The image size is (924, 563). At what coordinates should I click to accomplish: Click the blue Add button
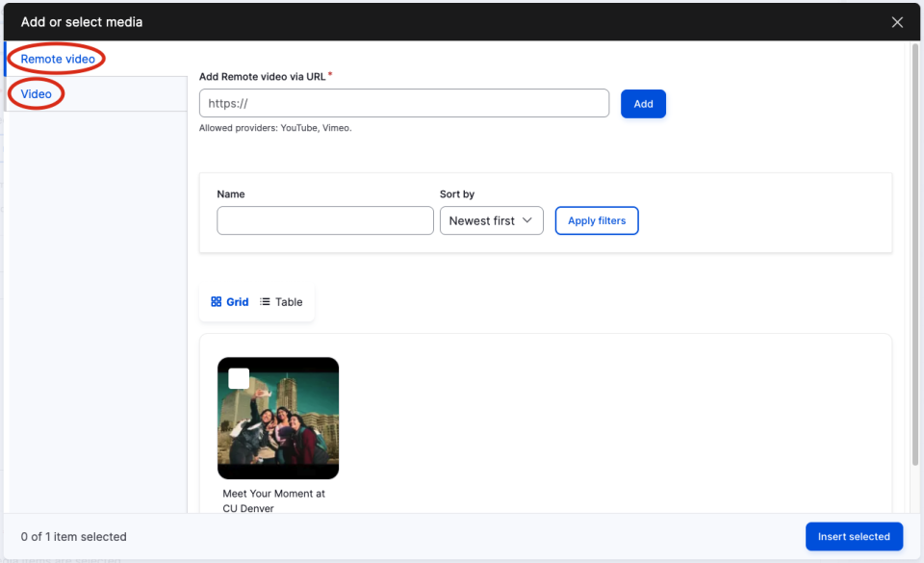(x=643, y=104)
